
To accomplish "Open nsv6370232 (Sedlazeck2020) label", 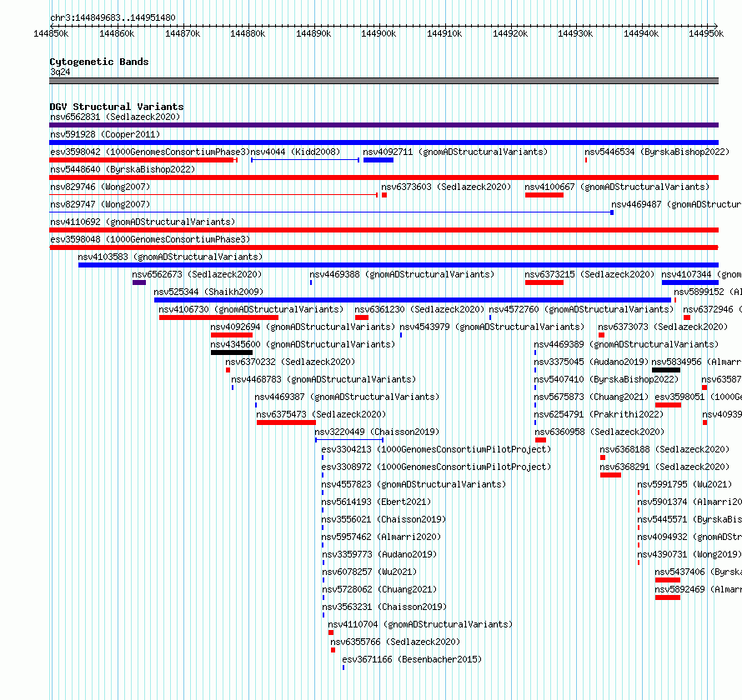I will click(x=290, y=362).
